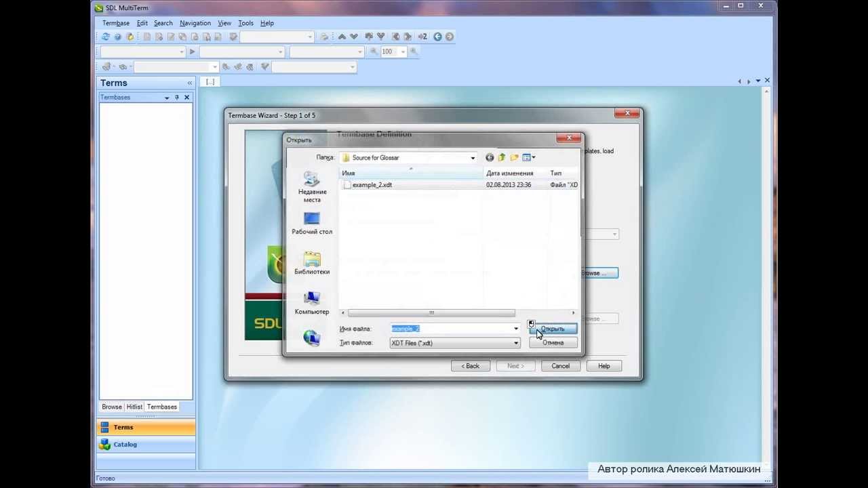868x488 pixels.
Task: Click the yellow globe icon in top toolbar
Action: [x=130, y=37]
